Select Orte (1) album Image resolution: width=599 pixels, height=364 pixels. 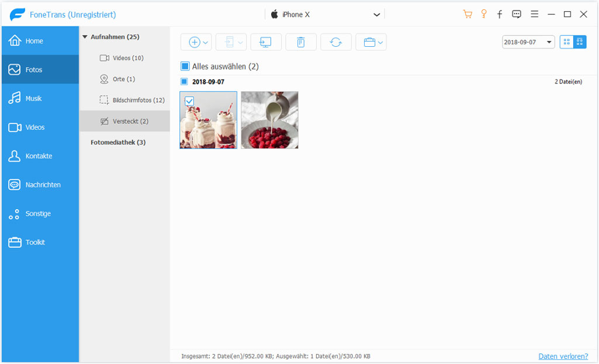125,78
